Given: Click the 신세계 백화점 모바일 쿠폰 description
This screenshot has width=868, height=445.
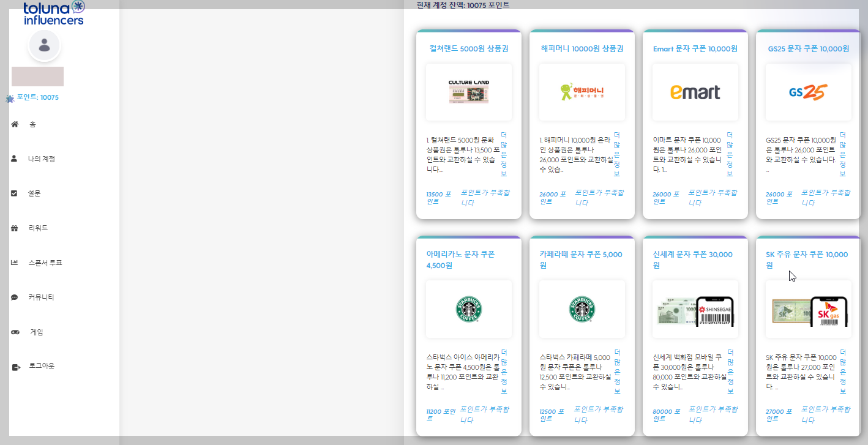Looking at the screenshot, I should click(x=689, y=372).
